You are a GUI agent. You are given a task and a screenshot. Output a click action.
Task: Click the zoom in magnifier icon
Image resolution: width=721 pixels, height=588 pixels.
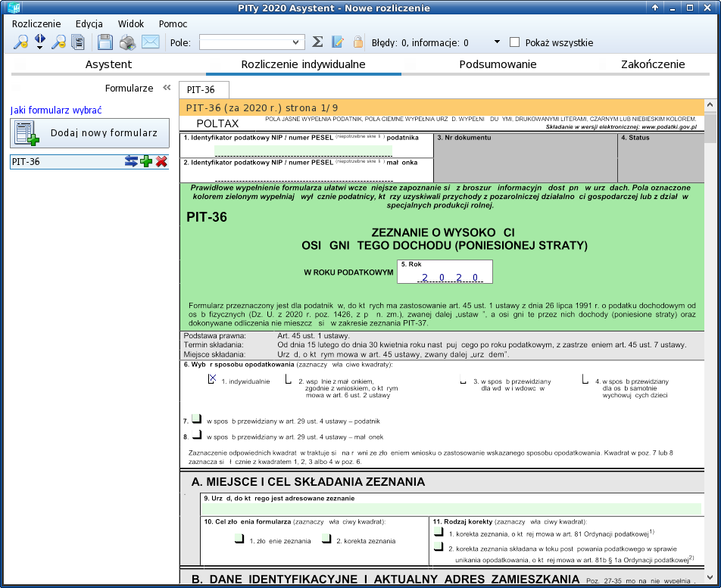(20, 42)
